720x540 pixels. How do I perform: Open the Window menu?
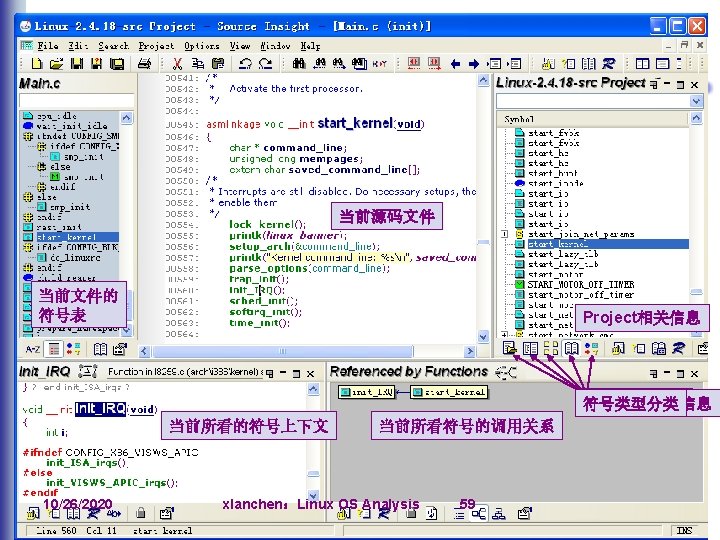point(275,45)
